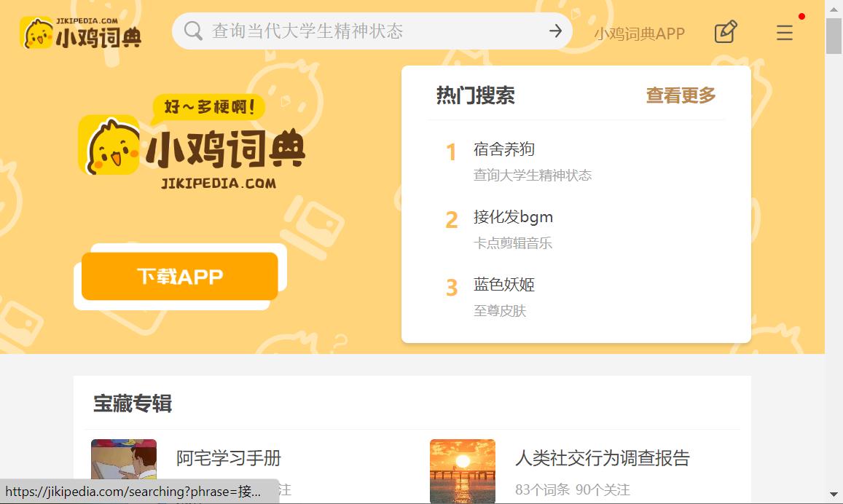Select hot search item 接化发bgm
843x504 pixels.
[x=514, y=217]
